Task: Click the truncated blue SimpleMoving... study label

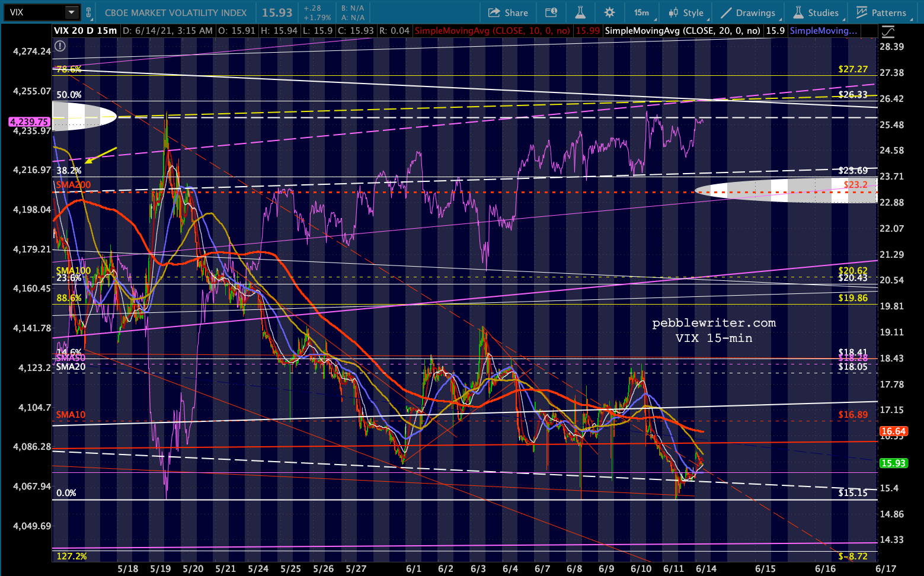Action: (823, 31)
